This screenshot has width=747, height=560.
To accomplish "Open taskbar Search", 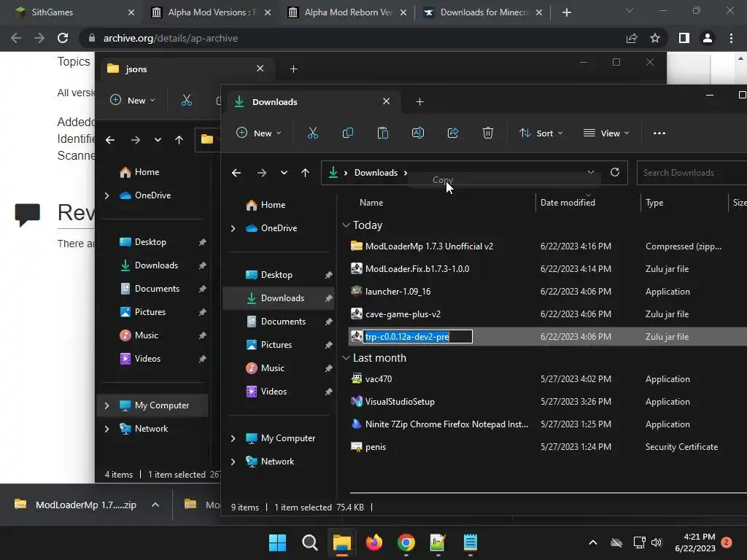I will [x=309, y=542].
